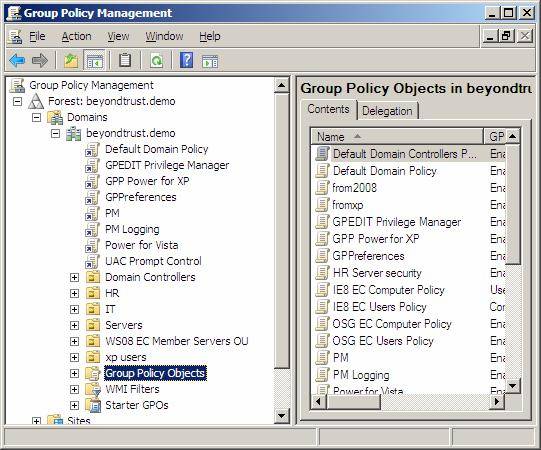Expand the IT organizational unit
The width and height of the screenshot is (541, 450).
[74, 309]
